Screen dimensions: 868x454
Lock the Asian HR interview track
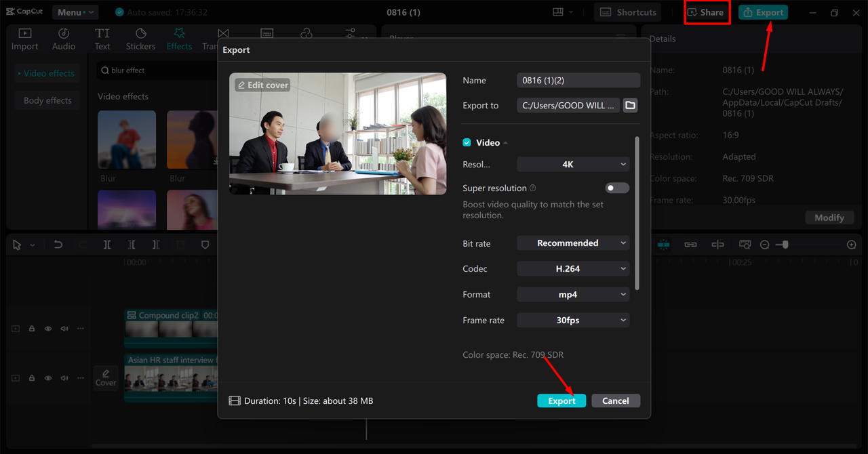(32, 378)
